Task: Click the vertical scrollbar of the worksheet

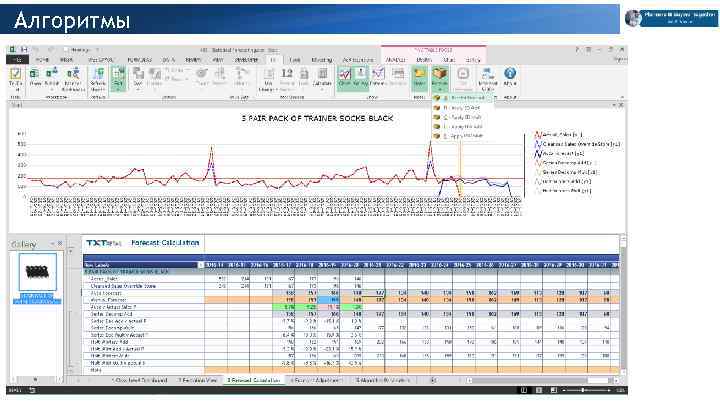Action: [623, 303]
